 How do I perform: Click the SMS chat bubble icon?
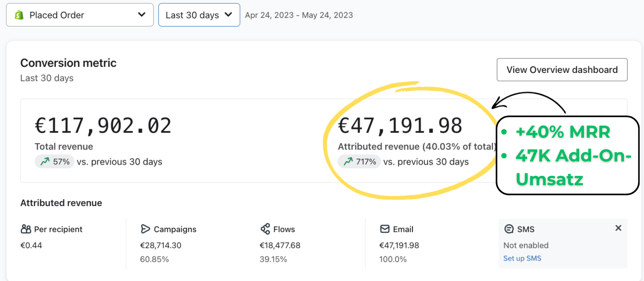(509, 229)
